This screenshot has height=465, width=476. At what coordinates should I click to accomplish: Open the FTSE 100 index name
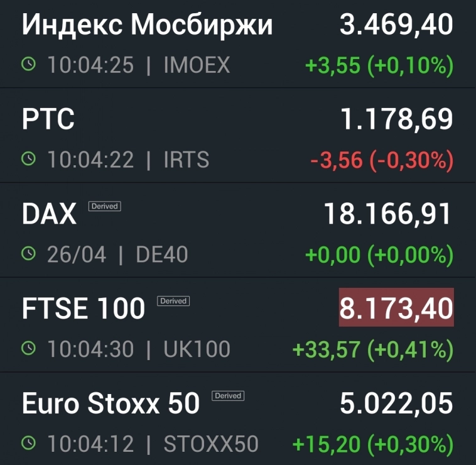[84, 309]
